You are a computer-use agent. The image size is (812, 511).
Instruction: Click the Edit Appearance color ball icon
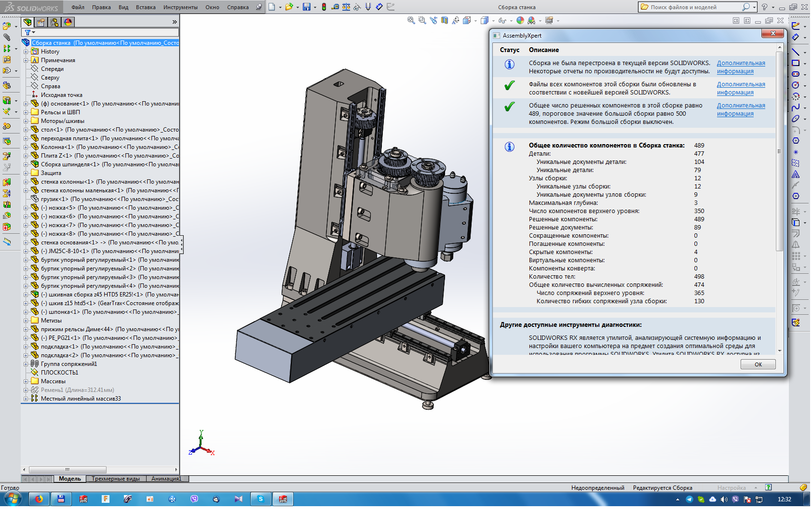pos(520,20)
